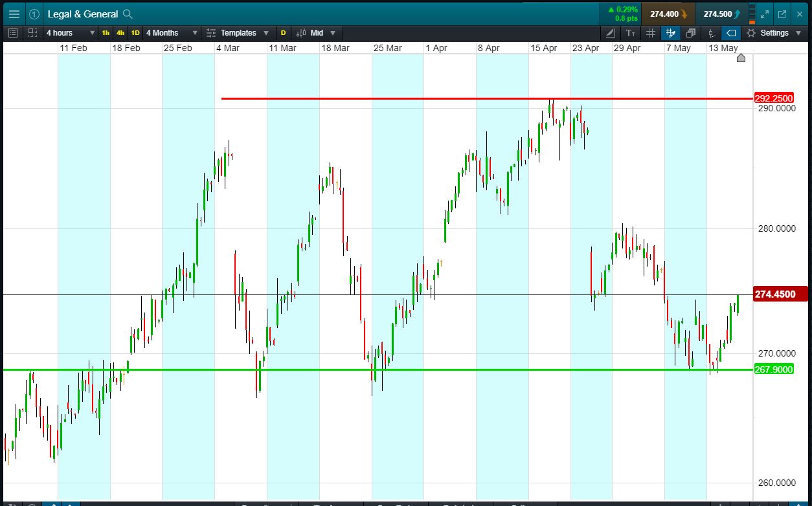Click the client sentiment bar indicator
The height and width of the screenshot is (506, 812).
(752, 14)
